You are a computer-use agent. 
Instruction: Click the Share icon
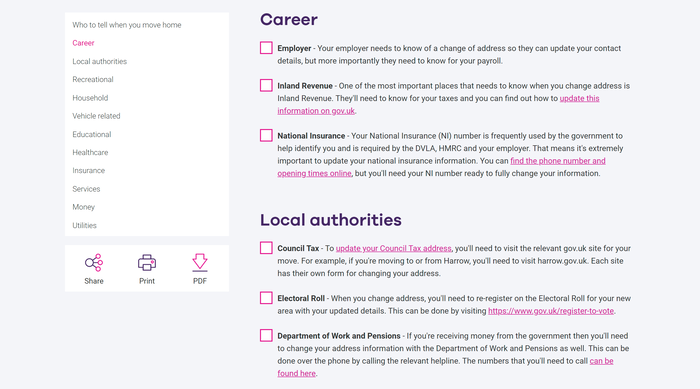pyautogui.click(x=94, y=263)
